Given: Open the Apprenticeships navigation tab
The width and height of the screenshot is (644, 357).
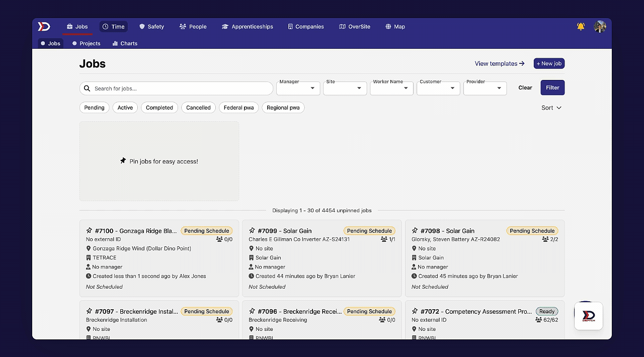Looking at the screenshot, I should click(x=247, y=27).
